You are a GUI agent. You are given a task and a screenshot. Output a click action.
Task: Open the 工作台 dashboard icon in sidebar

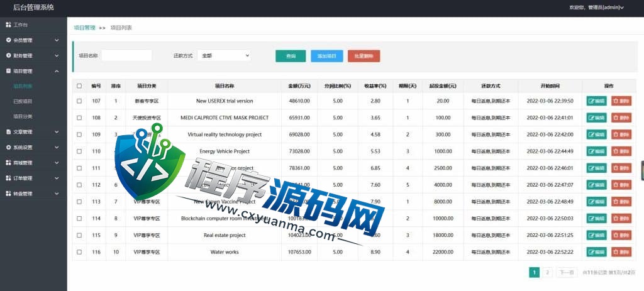pyautogui.click(x=8, y=25)
